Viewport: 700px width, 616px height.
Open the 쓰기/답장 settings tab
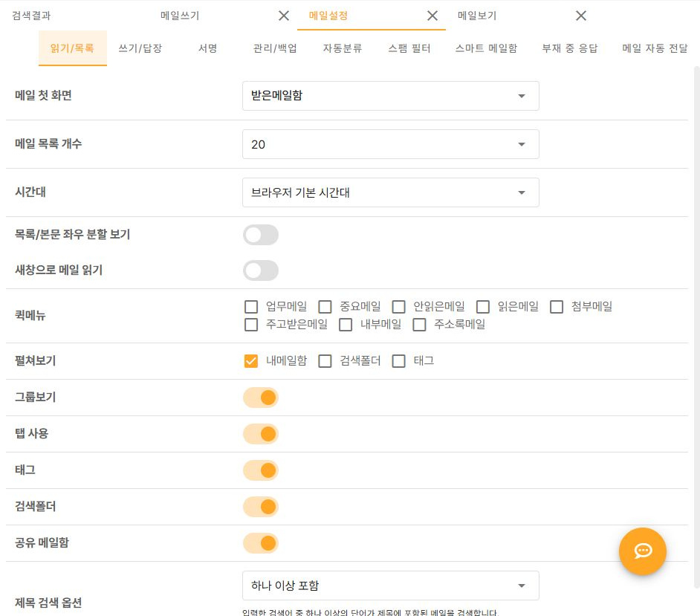(x=140, y=48)
